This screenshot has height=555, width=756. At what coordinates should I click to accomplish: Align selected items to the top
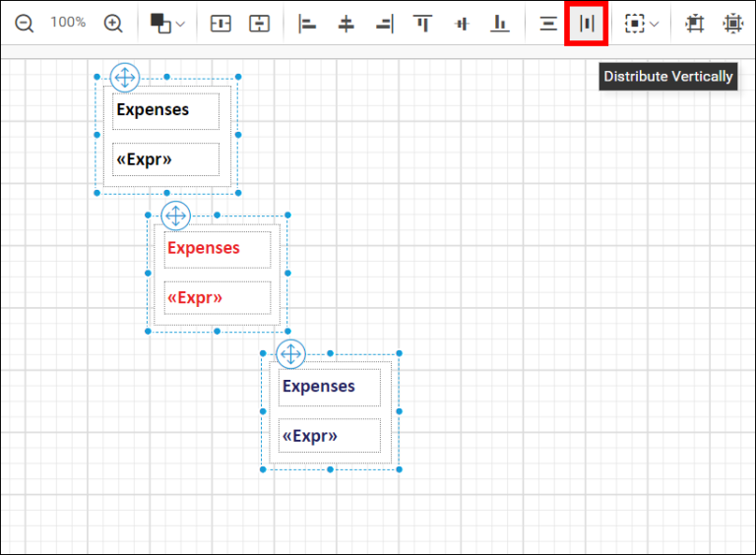(422, 23)
